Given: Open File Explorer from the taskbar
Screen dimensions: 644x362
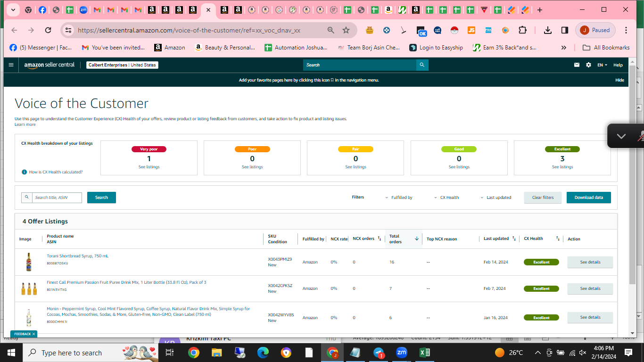Looking at the screenshot, I should coord(216,352).
